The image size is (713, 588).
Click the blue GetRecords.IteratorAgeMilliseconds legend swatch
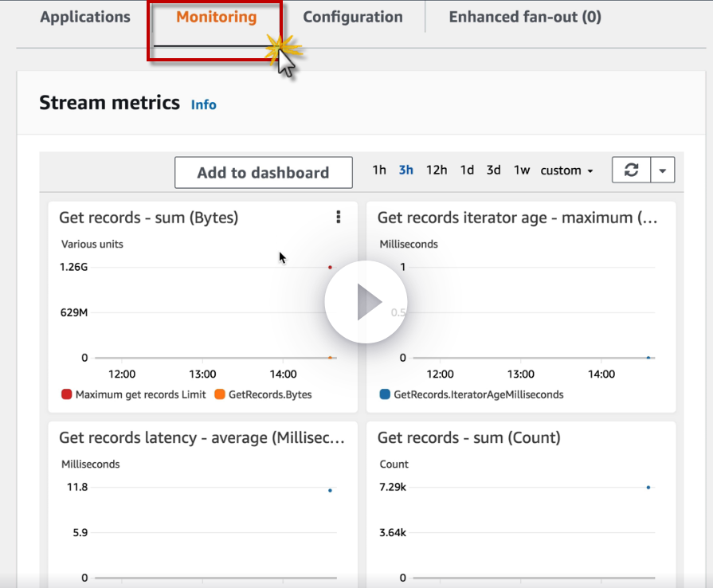pyautogui.click(x=386, y=394)
